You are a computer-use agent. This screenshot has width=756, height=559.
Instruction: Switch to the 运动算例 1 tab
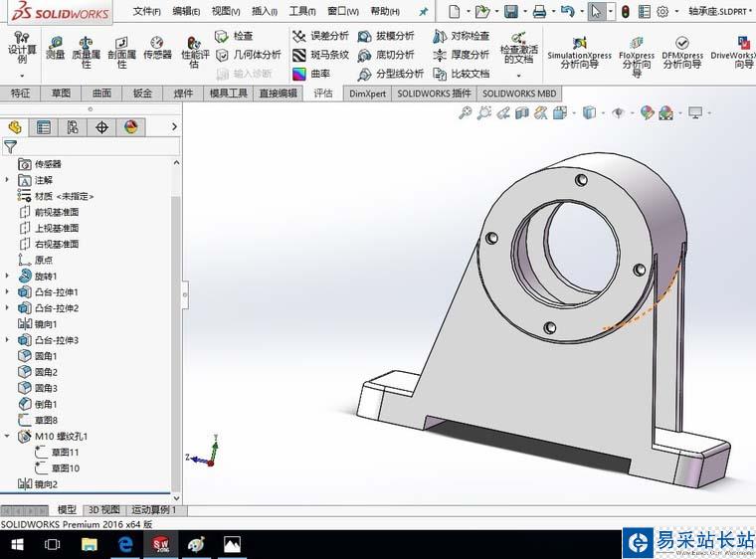153,510
